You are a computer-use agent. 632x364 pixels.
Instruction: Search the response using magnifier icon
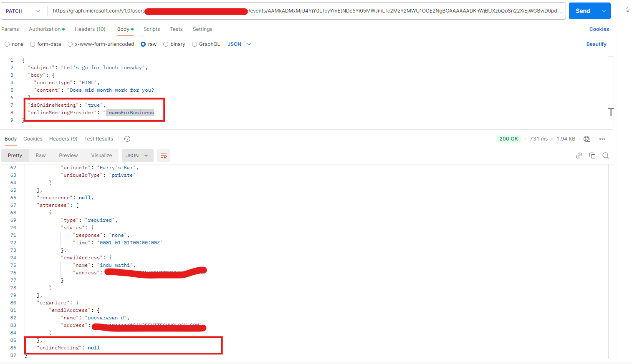click(x=605, y=155)
